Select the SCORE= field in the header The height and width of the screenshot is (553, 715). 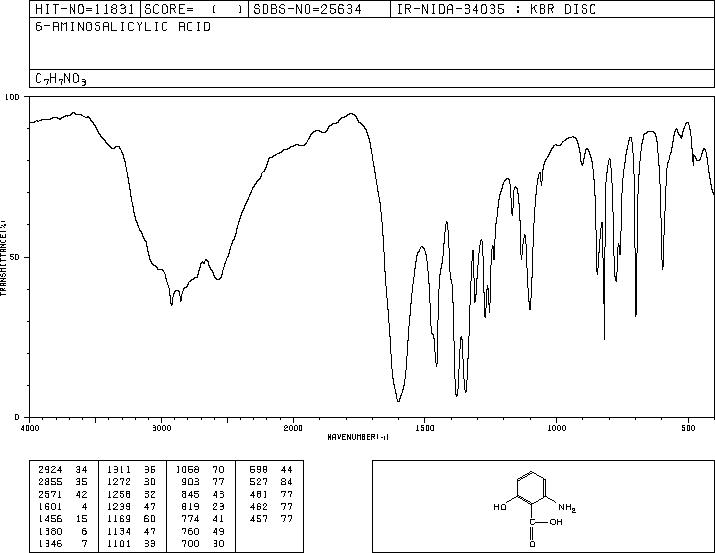coord(194,9)
